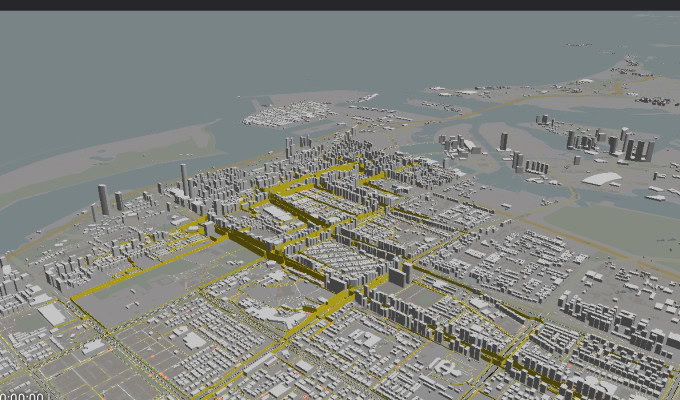This screenshot has width=680, height=400.
Task: Select the thin skyscraper near the left shoreline
Action: pos(184,180)
